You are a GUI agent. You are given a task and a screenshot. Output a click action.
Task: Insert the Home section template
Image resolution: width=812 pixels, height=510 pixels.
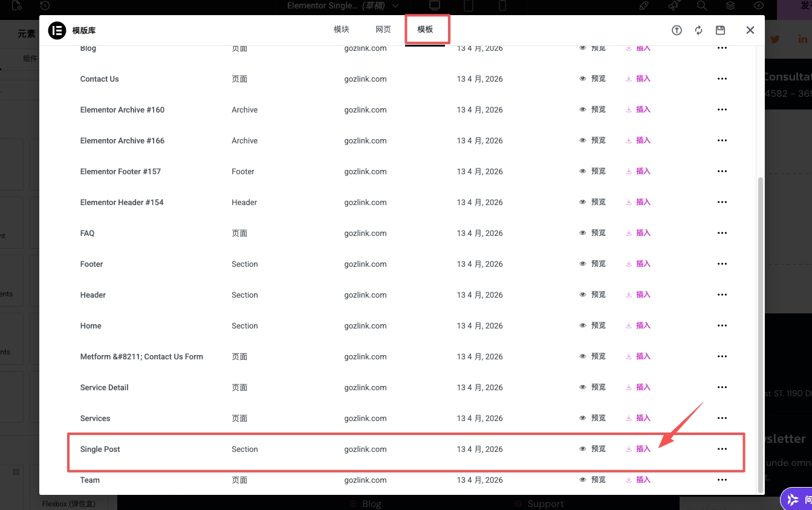638,325
